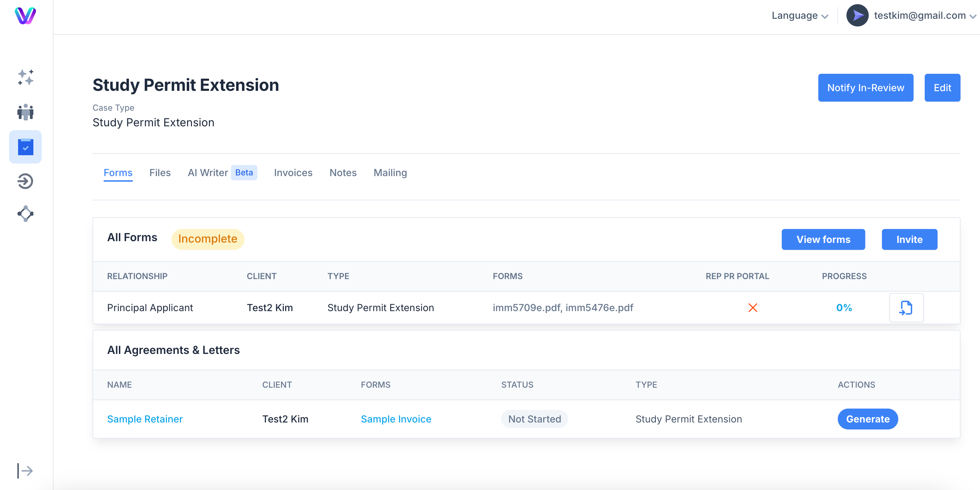Go to the Invoices tab
The image size is (980, 490).
293,173
